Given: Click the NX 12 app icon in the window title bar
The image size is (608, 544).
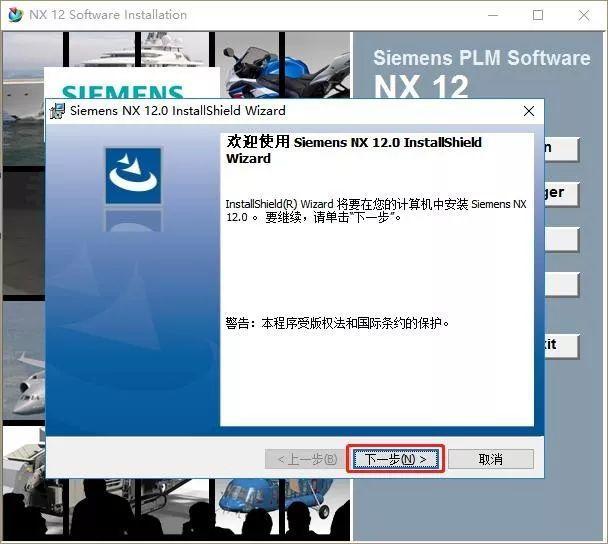Looking at the screenshot, I should [x=16, y=15].
